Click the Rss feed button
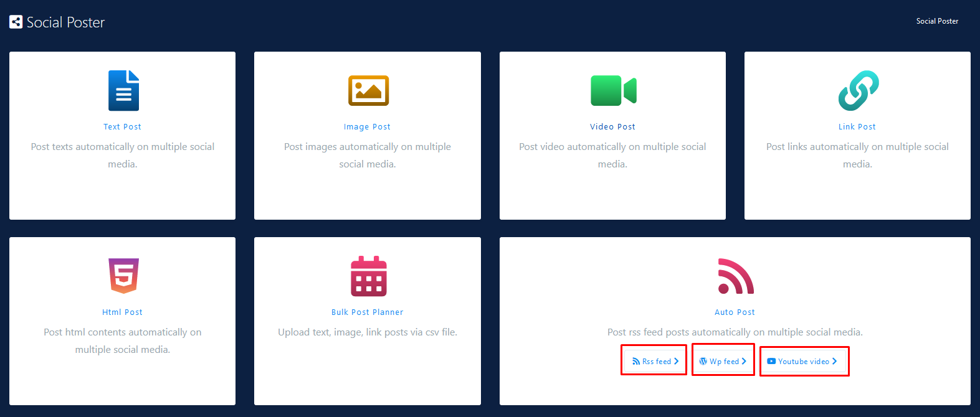 [x=654, y=361]
